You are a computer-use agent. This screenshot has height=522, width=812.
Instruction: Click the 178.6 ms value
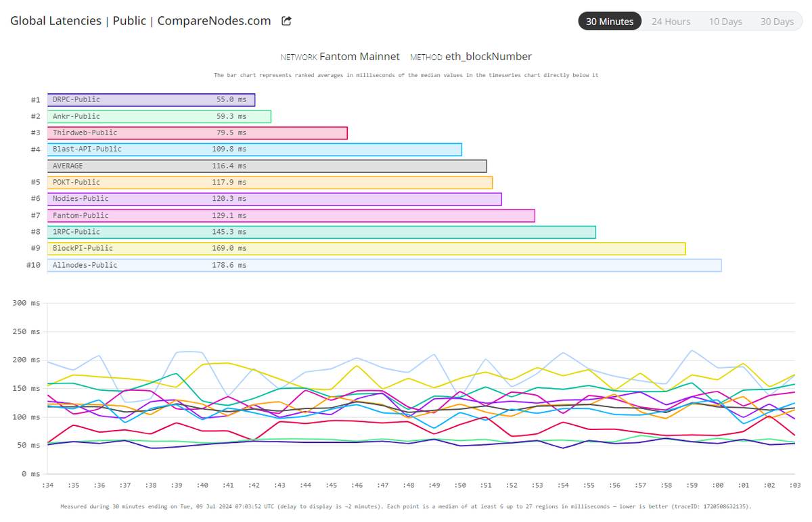point(229,265)
